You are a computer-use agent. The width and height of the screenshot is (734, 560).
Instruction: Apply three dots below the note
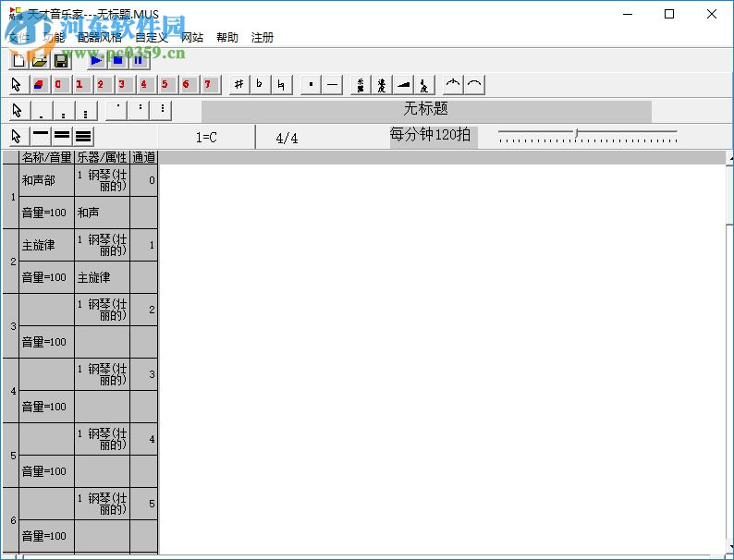click(x=85, y=111)
